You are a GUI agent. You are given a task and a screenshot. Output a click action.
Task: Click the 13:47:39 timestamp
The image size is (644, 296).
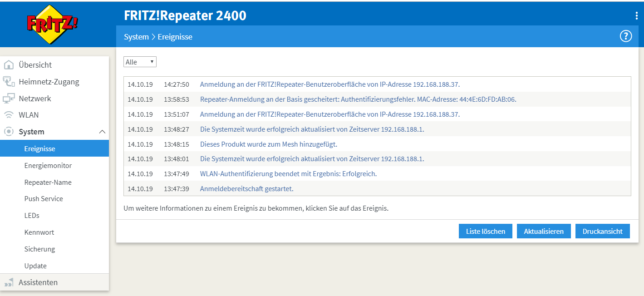coord(177,189)
